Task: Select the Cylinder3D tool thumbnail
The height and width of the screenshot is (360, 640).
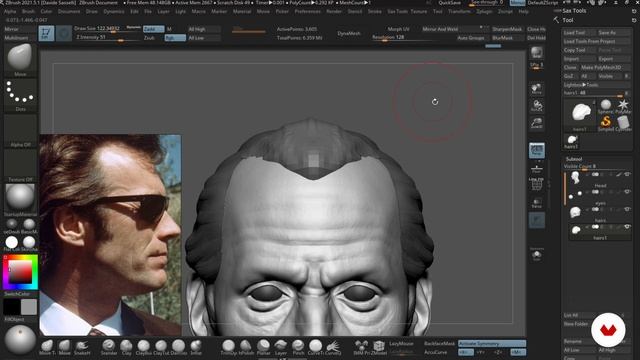Action: pos(623,122)
